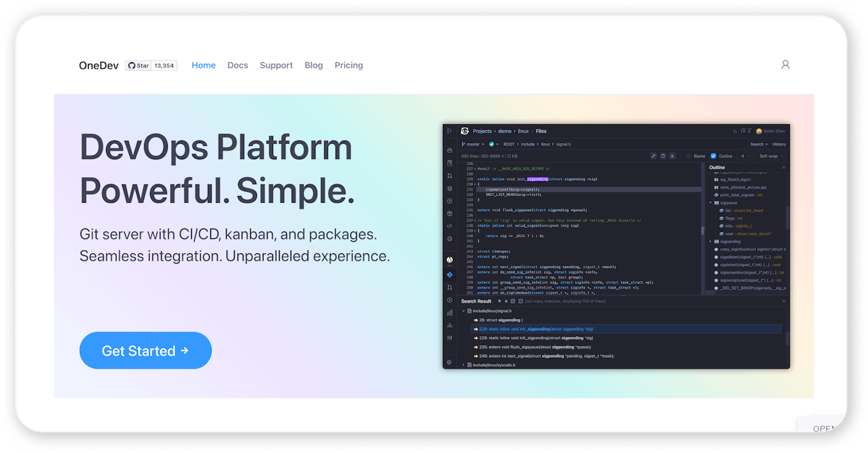Click the demo breadcrumb

pyautogui.click(x=505, y=131)
